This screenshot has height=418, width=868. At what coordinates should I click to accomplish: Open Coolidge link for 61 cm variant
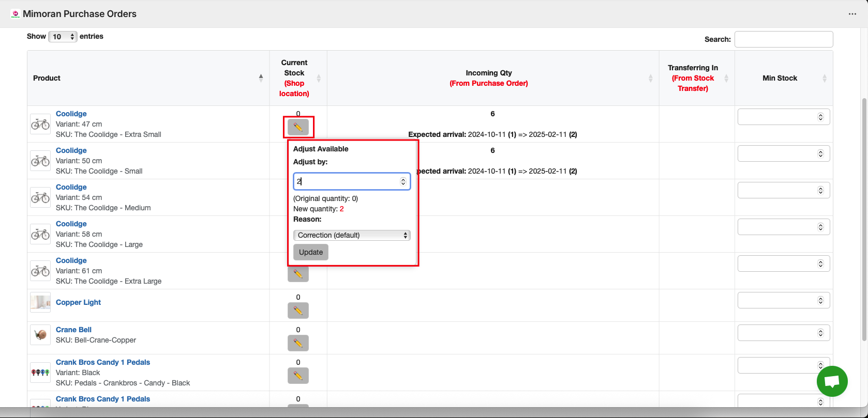(71, 260)
